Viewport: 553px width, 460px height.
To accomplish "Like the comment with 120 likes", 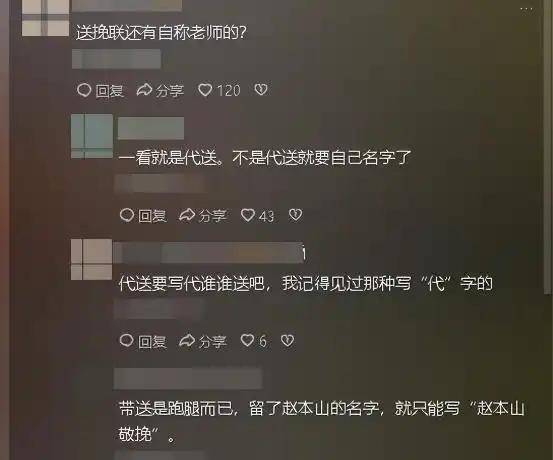I will tap(219, 90).
